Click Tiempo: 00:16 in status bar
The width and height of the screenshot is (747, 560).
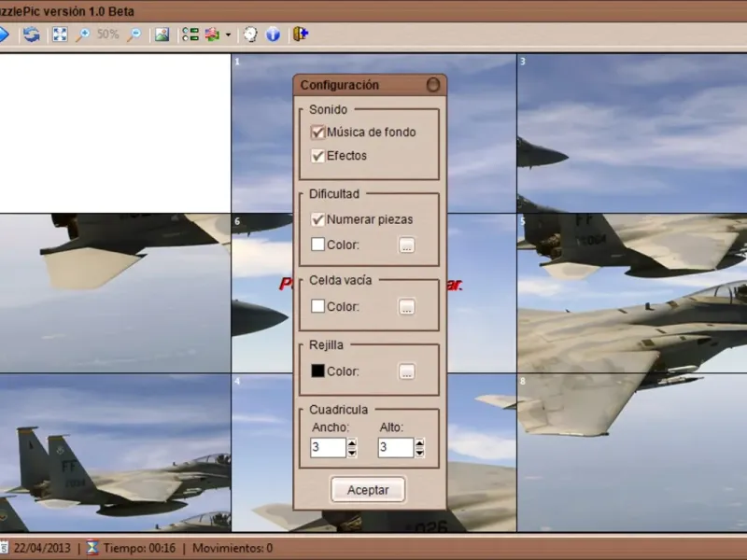(x=139, y=548)
